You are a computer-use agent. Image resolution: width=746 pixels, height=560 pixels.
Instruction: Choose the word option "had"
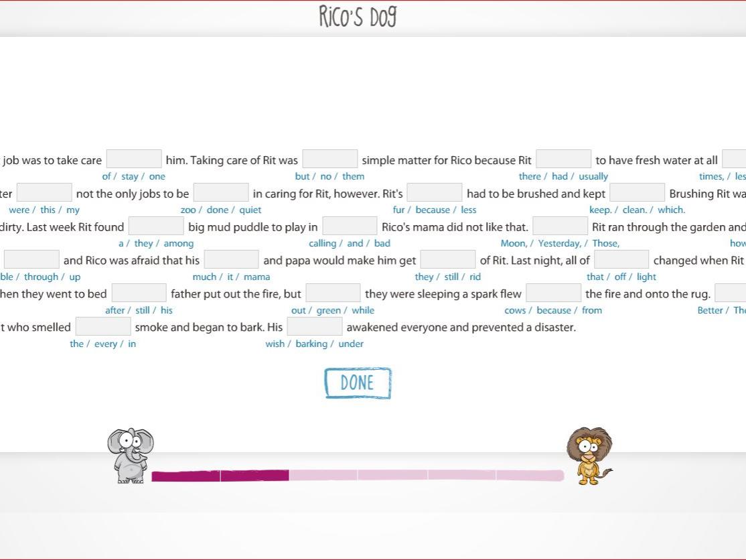tap(559, 176)
